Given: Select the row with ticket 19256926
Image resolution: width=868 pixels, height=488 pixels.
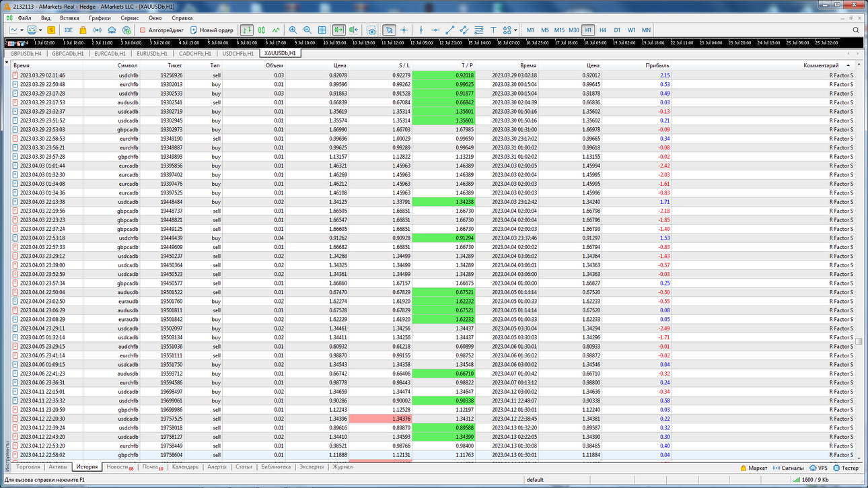Looking at the screenshot, I should click(x=433, y=75).
